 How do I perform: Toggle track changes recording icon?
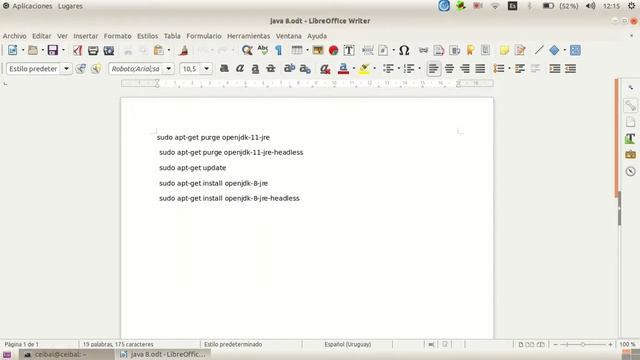[x=520, y=50]
